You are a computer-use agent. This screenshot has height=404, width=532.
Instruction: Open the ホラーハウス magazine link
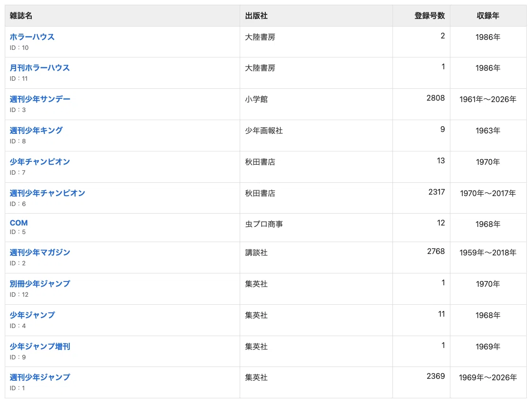tap(32, 37)
